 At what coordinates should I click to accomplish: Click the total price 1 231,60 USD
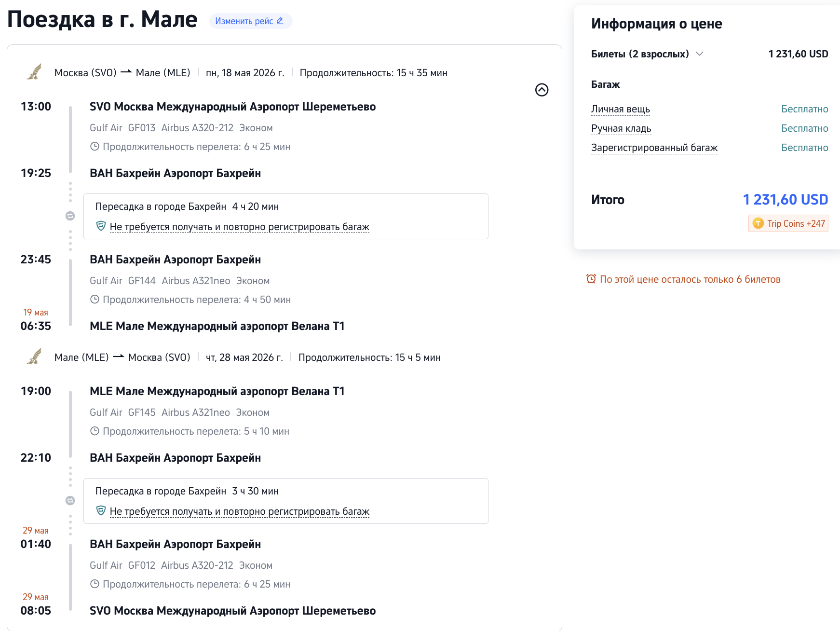[785, 199]
